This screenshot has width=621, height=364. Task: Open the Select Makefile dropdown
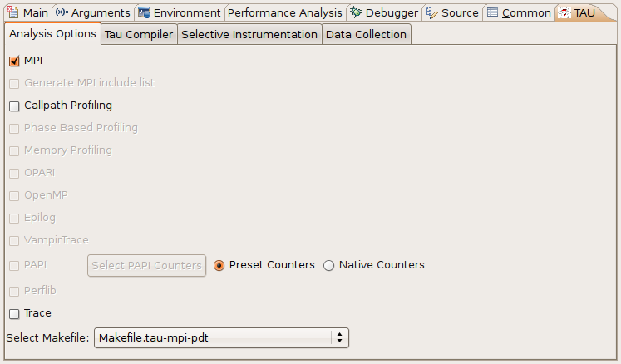coord(221,338)
